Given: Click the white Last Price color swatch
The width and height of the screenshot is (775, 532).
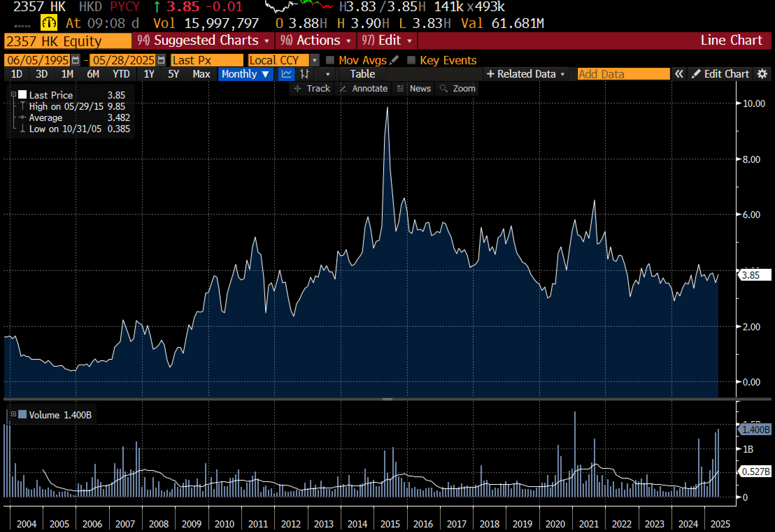Looking at the screenshot, I should click(x=22, y=94).
